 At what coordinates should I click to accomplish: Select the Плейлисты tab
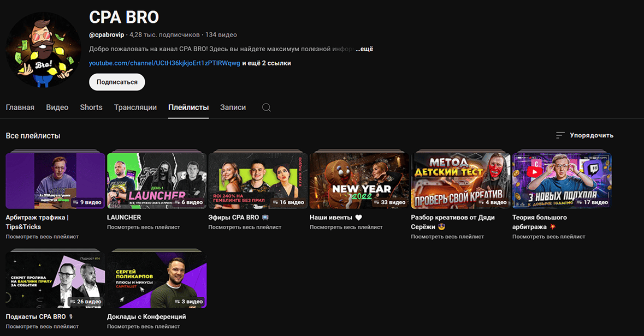tap(188, 107)
